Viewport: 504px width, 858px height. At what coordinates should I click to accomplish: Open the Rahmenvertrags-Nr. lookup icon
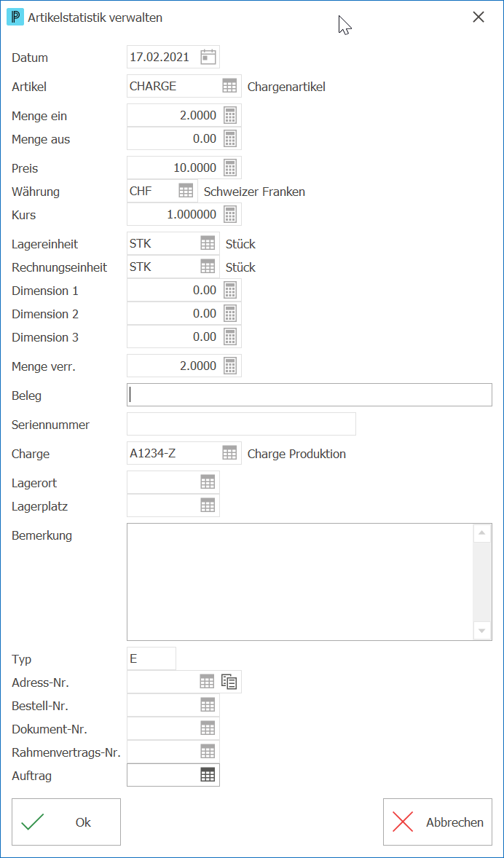click(x=208, y=752)
